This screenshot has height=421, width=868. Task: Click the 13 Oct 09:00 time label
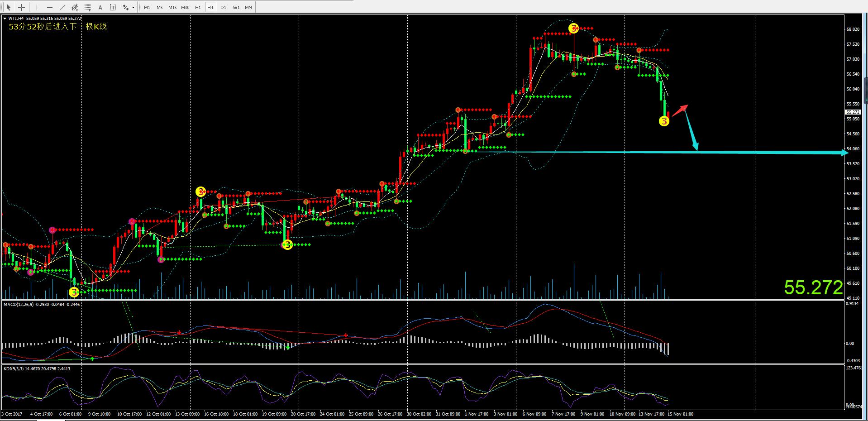click(187, 414)
